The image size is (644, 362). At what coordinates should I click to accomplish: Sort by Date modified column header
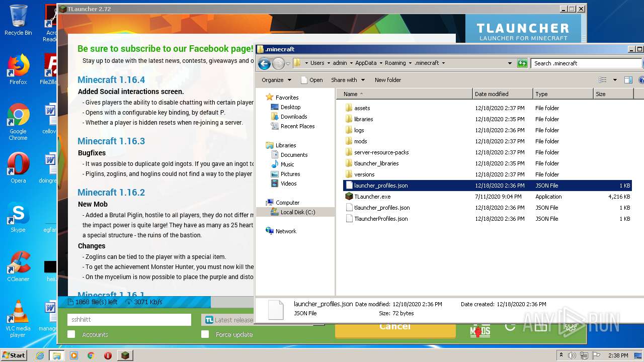pos(503,94)
